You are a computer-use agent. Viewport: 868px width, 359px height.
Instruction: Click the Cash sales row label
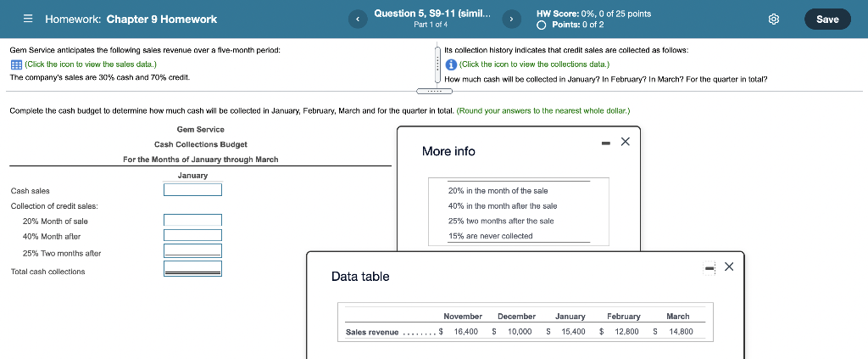click(x=31, y=191)
